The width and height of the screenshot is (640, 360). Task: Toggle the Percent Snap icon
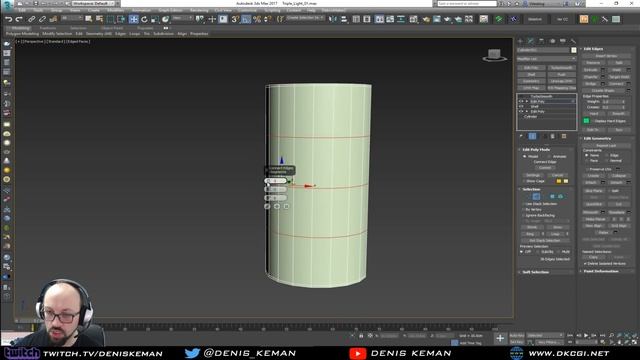(257, 19)
